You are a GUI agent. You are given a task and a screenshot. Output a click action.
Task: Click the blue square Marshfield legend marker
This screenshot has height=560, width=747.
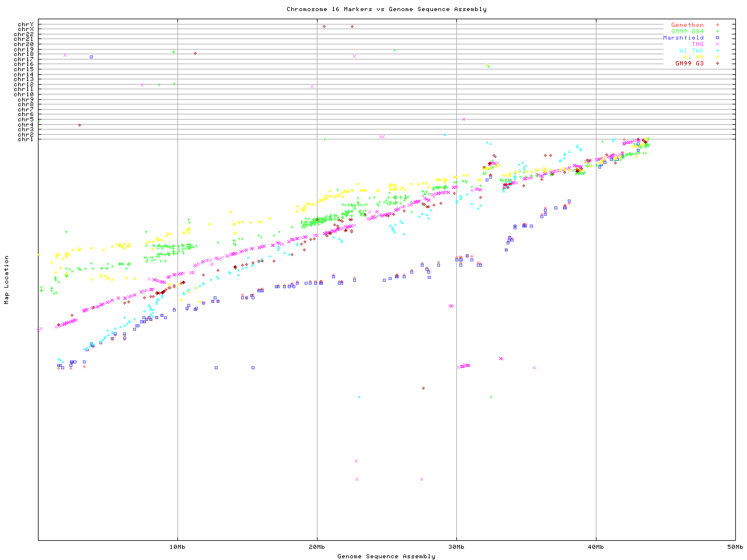[x=717, y=38]
